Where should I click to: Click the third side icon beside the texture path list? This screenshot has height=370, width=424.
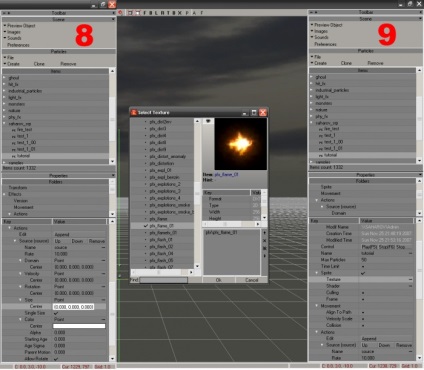pyautogui.click(x=265, y=248)
